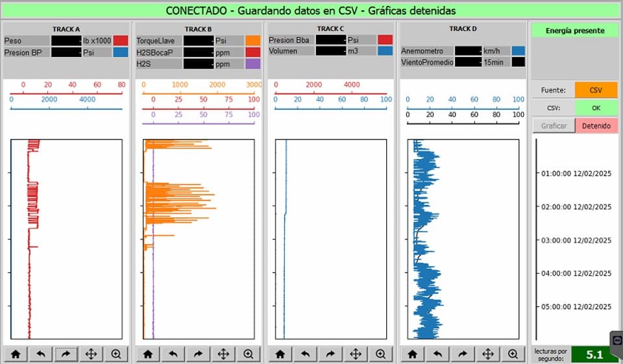623x364 pixels.
Task: Click the 03:00:00 12/02/2025 time marker
Action: click(576, 241)
